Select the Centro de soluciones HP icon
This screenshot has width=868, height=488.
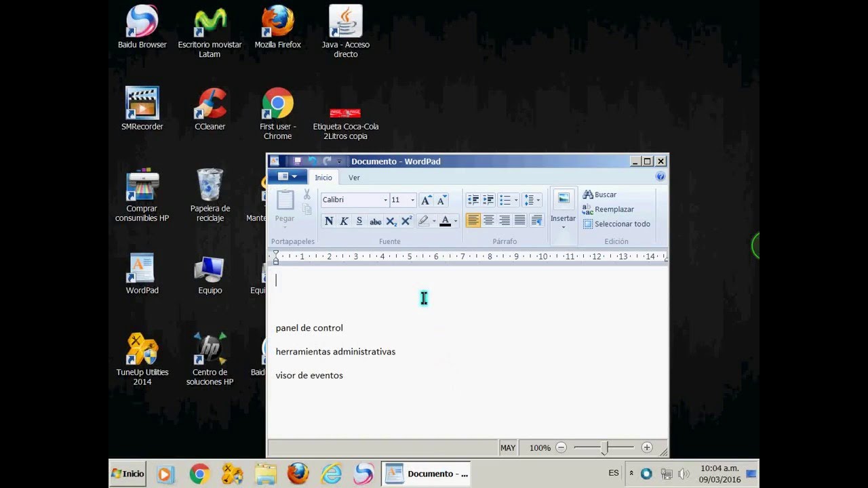coord(210,359)
